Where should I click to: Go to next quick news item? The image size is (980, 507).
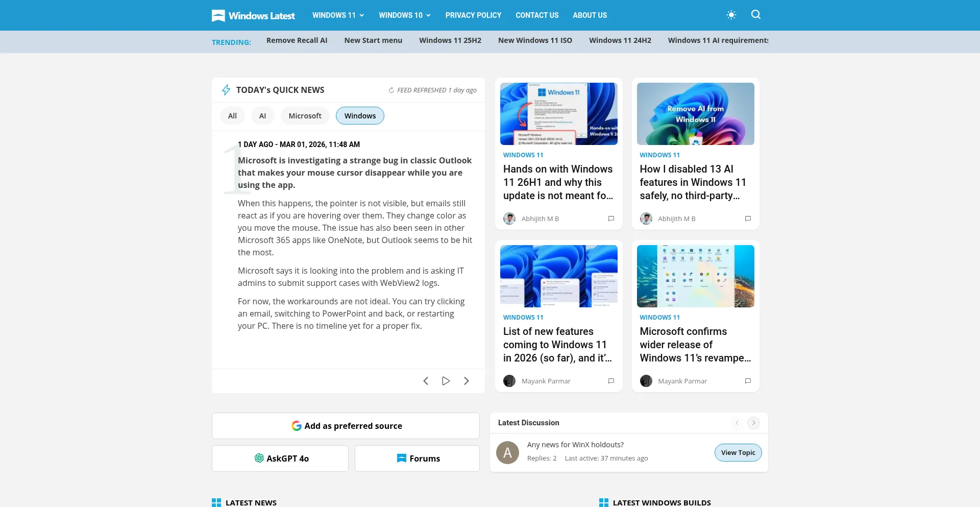click(x=466, y=381)
